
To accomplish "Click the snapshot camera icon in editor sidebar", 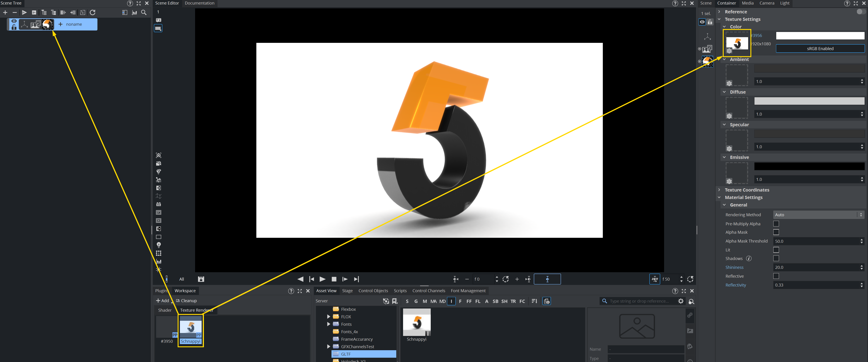I will (159, 155).
